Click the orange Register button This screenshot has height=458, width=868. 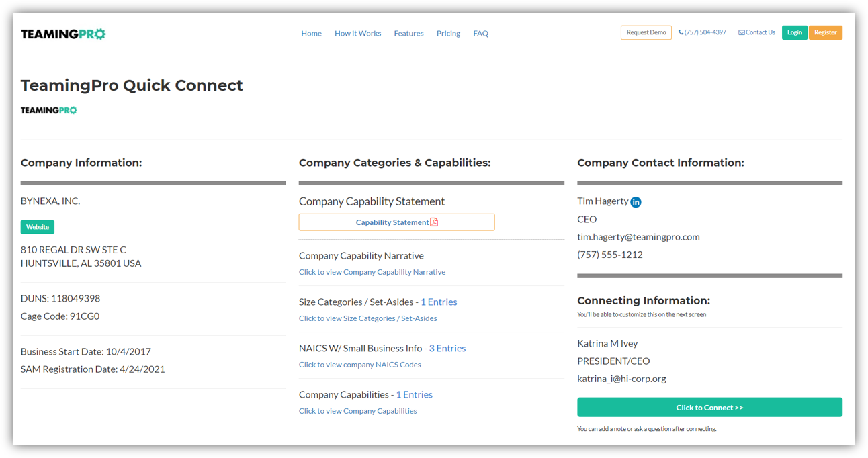pyautogui.click(x=826, y=32)
